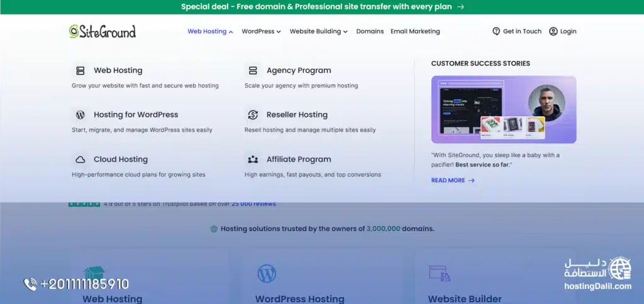The width and height of the screenshot is (644, 304).
Task: Click the SiteGround logo
Action: click(x=103, y=31)
